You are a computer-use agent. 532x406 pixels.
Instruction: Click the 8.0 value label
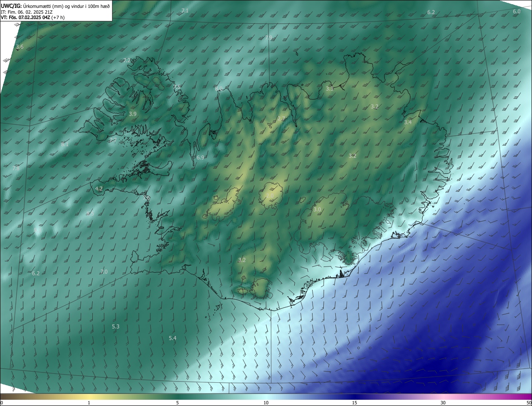click(219, 88)
